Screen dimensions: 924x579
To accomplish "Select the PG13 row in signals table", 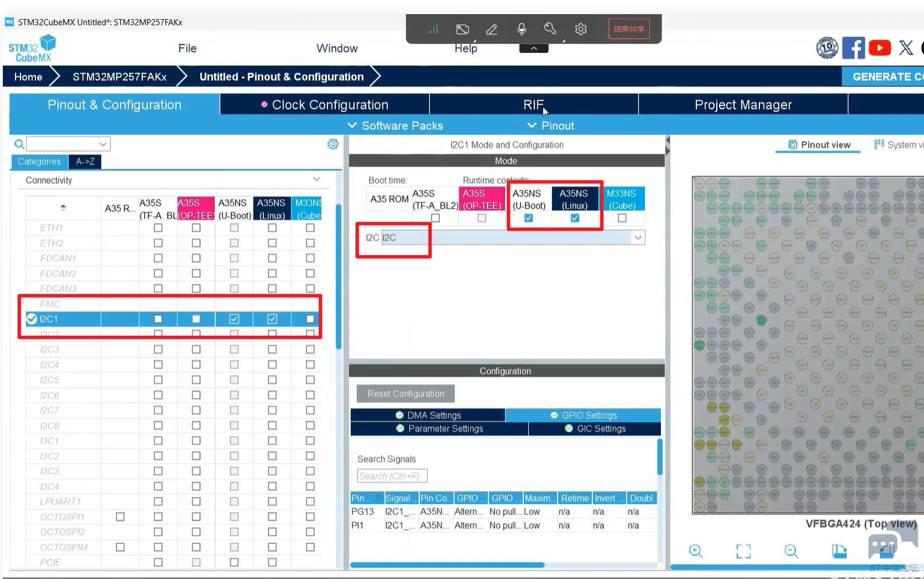I will point(504,511).
